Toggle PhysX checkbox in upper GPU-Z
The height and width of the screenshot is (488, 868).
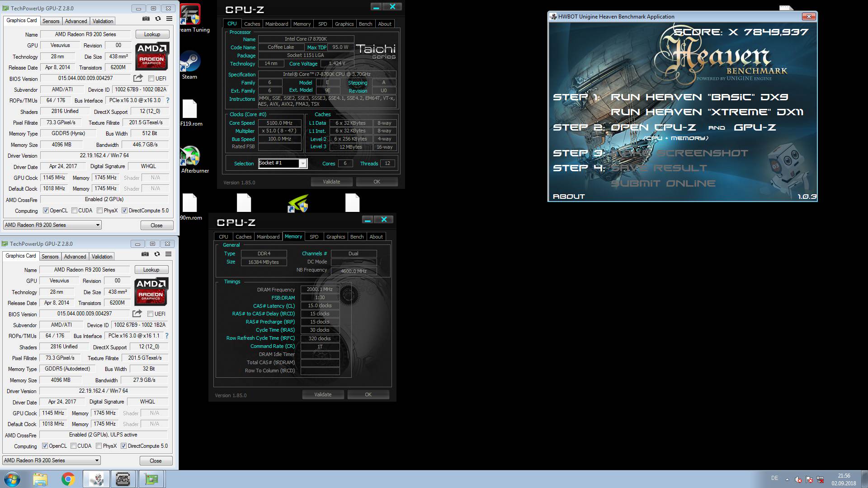click(x=99, y=211)
